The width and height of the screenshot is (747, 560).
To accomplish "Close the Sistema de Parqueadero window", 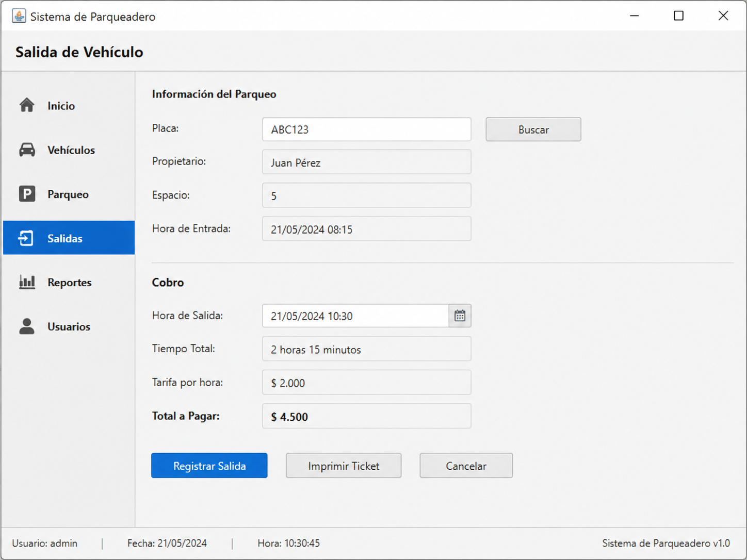I will [x=723, y=16].
